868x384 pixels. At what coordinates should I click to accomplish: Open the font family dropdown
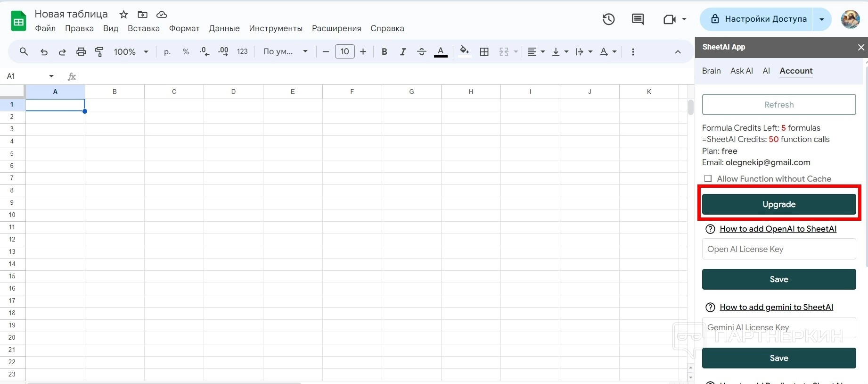pyautogui.click(x=286, y=52)
